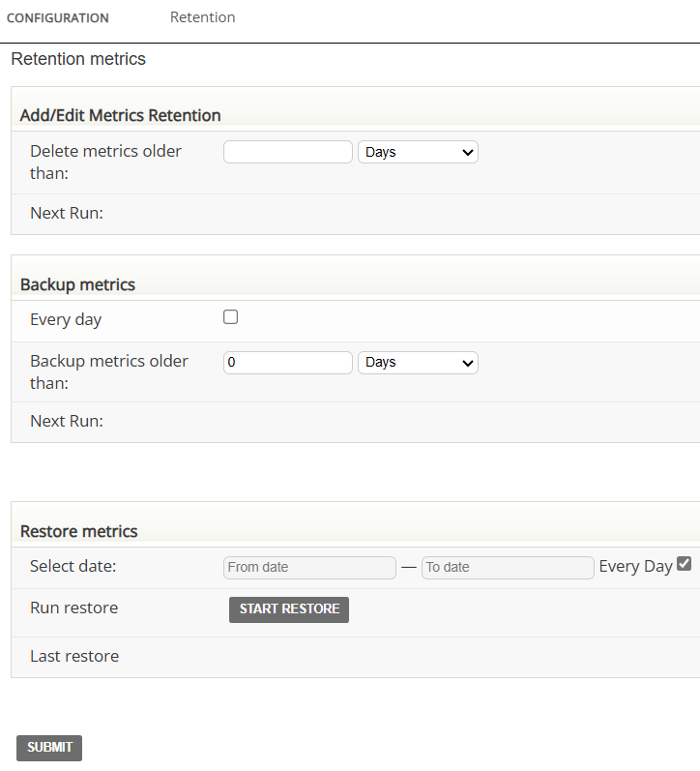
Task: Focus the Backup metrics older than field
Action: click(x=287, y=362)
